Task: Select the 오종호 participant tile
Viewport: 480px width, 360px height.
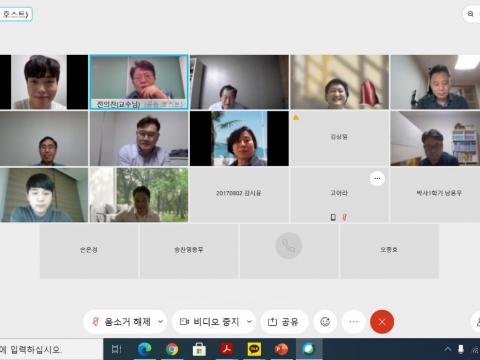Action: 389,251
